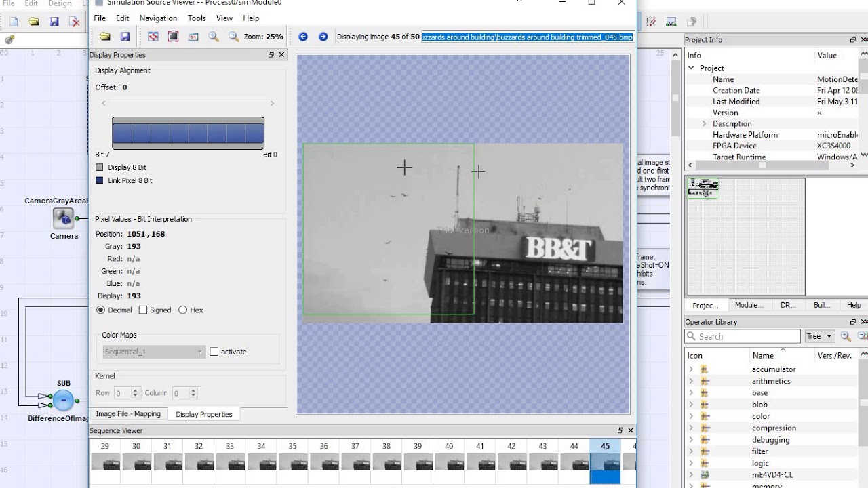Image resolution: width=868 pixels, height=488 pixels.
Task: Expand the filter library folder
Action: coord(691,451)
